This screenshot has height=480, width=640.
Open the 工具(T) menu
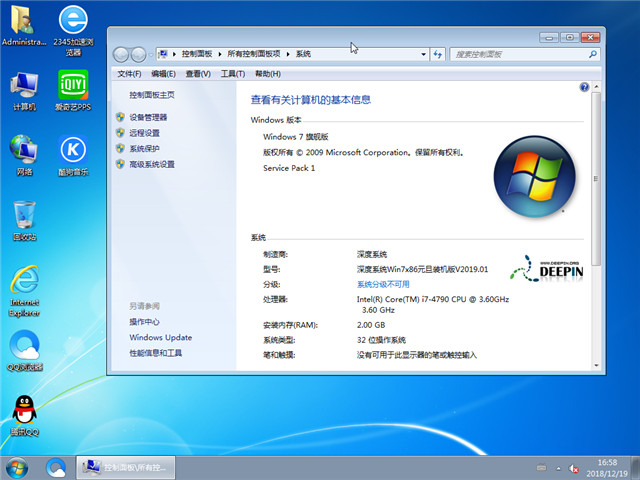(x=233, y=74)
